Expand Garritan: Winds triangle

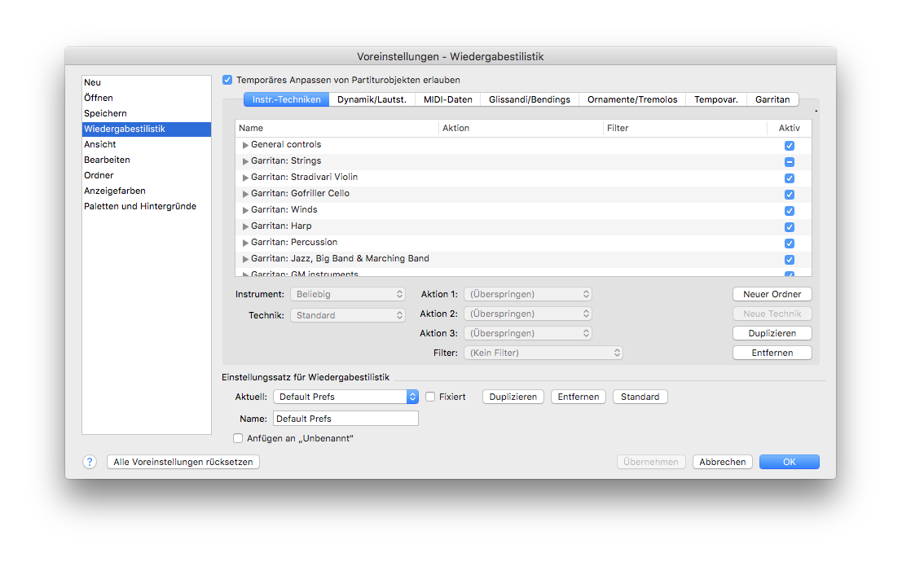(245, 210)
